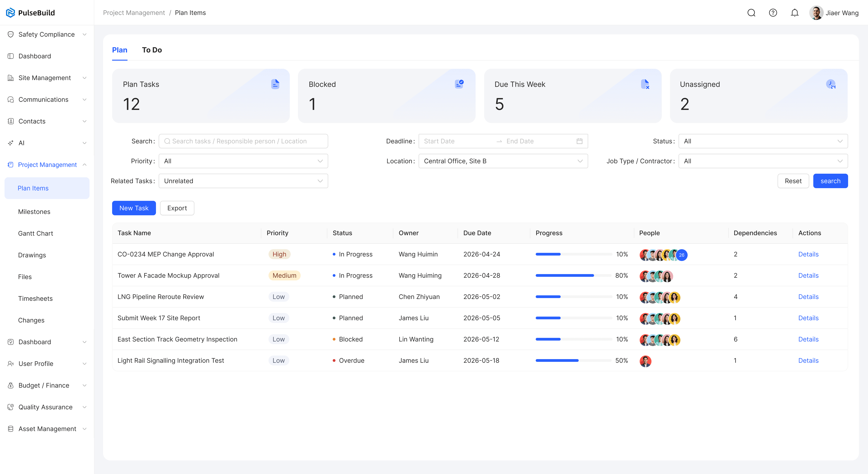
Task: Open the notifications bell icon
Action: click(x=795, y=13)
